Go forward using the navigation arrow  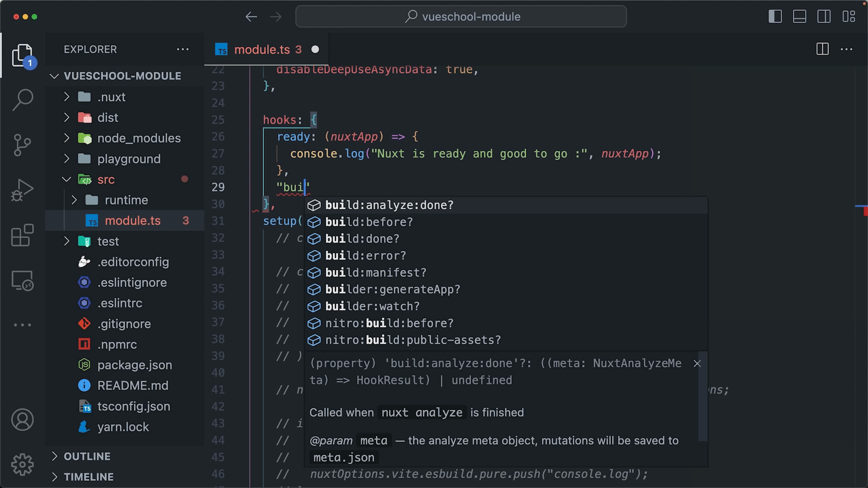click(x=275, y=17)
